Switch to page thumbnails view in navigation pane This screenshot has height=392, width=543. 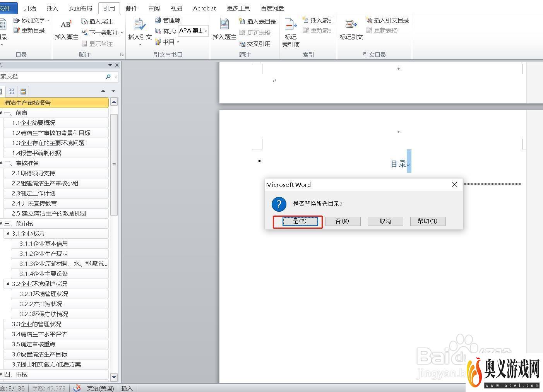[11, 91]
